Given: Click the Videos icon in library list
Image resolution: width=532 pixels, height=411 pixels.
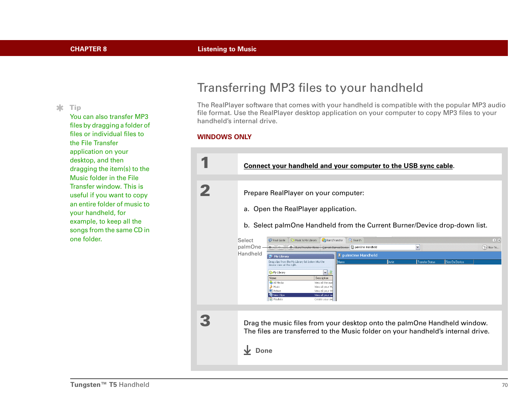Looking at the screenshot, I should pos(271,291).
